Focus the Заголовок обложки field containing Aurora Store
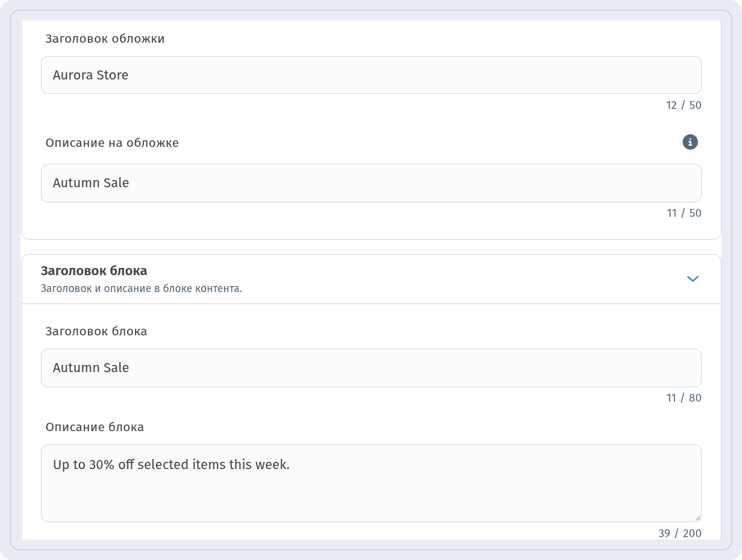Viewport: 742px width, 560px height. (371, 75)
